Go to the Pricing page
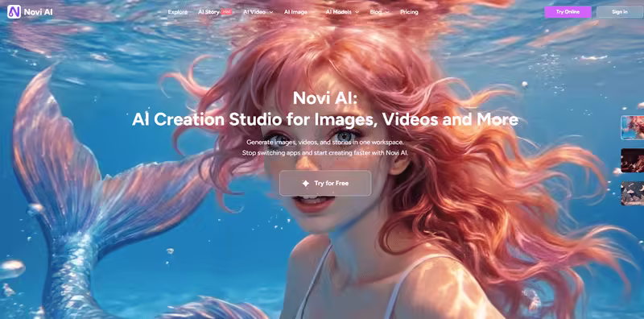Viewport: 644px width, 319px height. [x=409, y=12]
